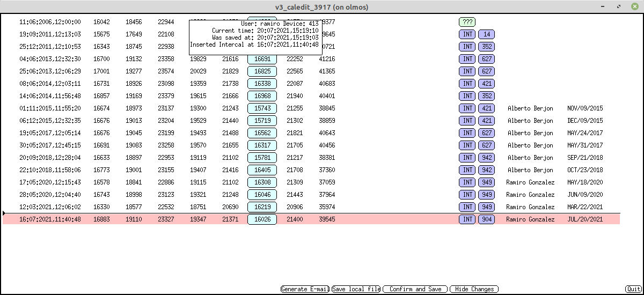Image resolution: width=644 pixels, height=295 pixels.
Task: Click INT button in 25:12:2011 row
Action: pos(467,47)
